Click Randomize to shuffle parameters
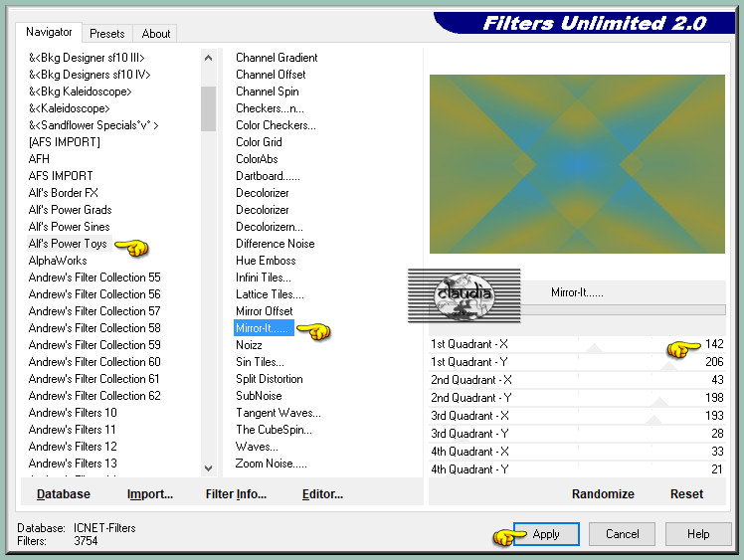 pos(603,494)
